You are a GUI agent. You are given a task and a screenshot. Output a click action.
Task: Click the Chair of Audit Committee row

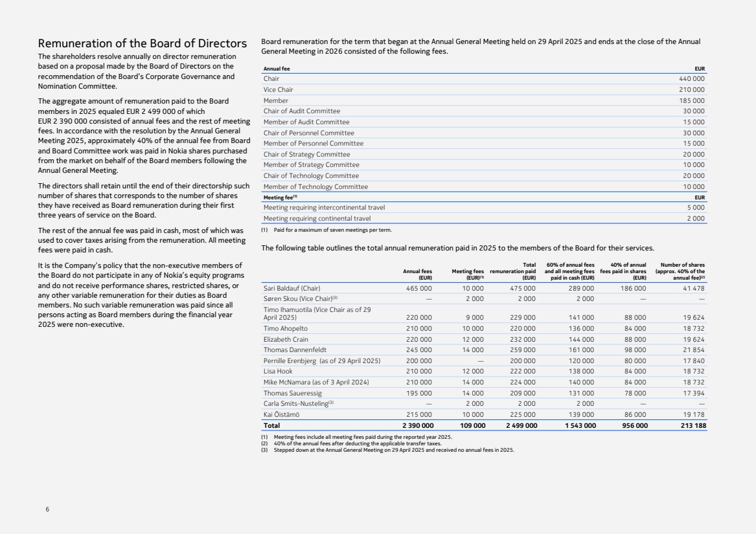point(301,111)
